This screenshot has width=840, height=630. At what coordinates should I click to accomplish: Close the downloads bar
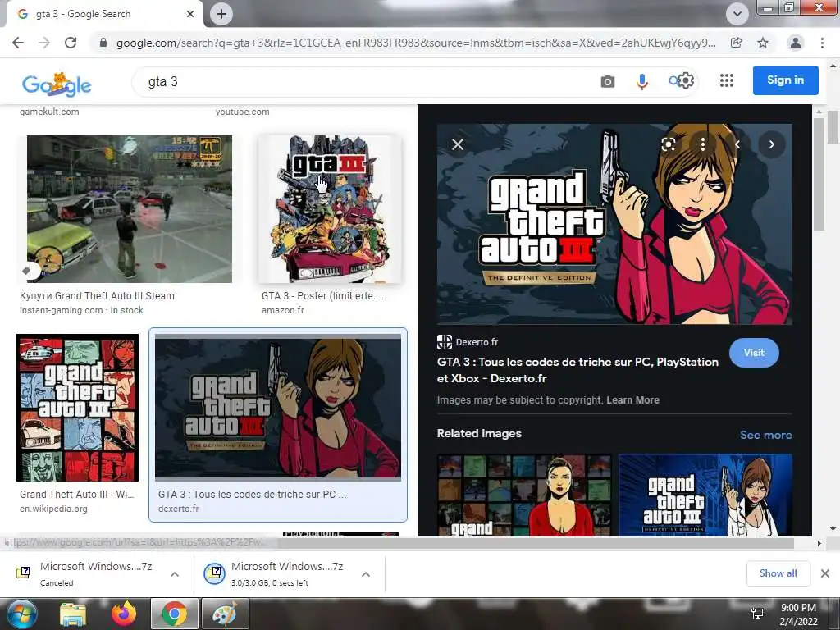tap(825, 573)
